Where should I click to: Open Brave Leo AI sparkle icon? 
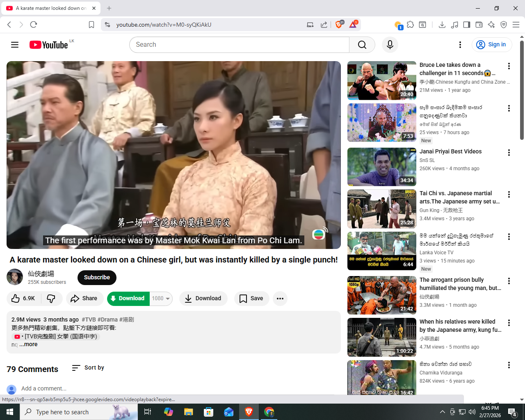(x=491, y=25)
